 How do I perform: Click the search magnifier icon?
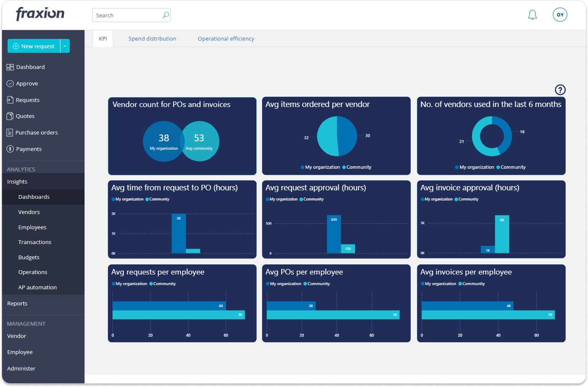click(166, 15)
